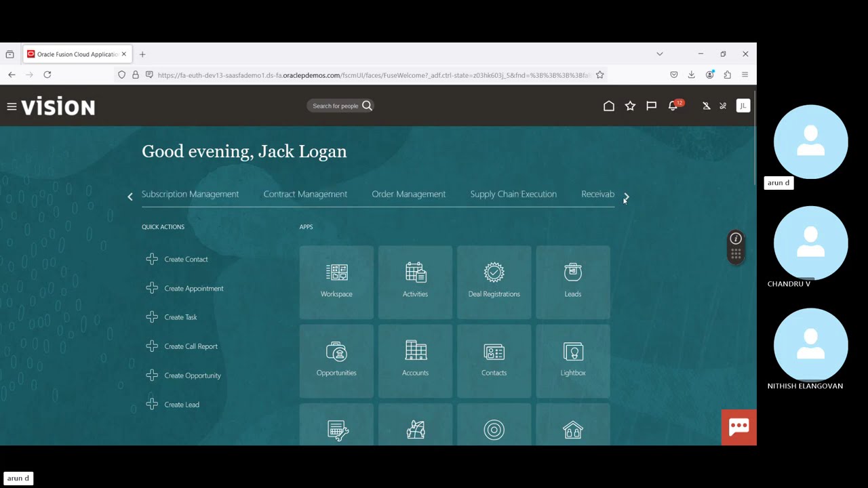Screen dimensions: 868x488
Task: Open the hamburger navigator menu
Action: (x=12, y=106)
